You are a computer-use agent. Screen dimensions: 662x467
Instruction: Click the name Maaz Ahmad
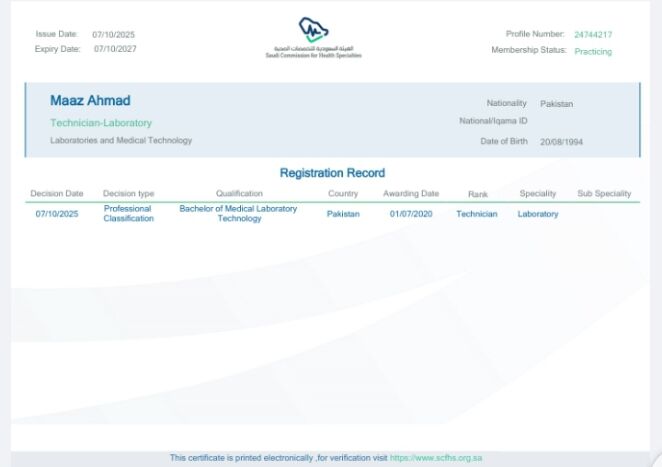(90, 100)
